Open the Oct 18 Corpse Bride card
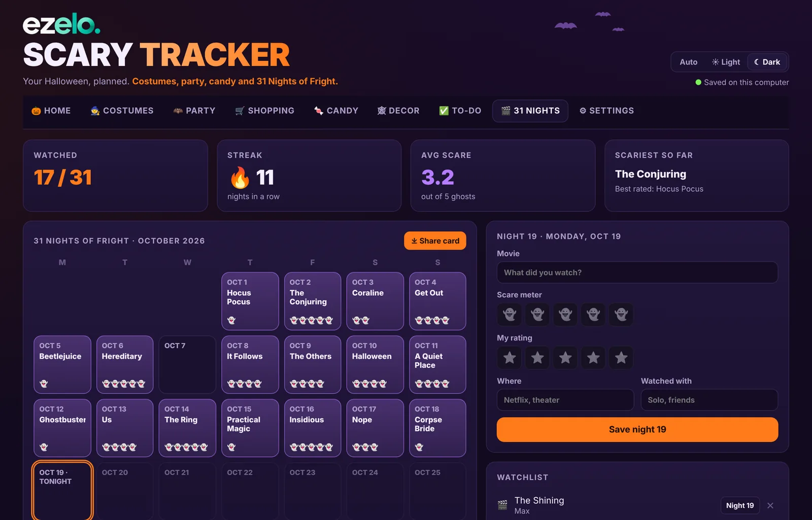Screen dimensions: 812x520 point(437,428)
